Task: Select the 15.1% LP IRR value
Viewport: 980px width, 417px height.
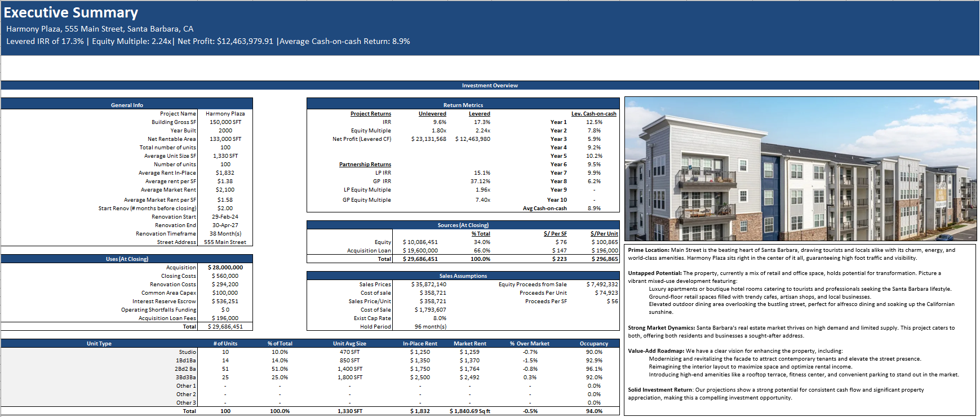Action: [x=482, y=173]
